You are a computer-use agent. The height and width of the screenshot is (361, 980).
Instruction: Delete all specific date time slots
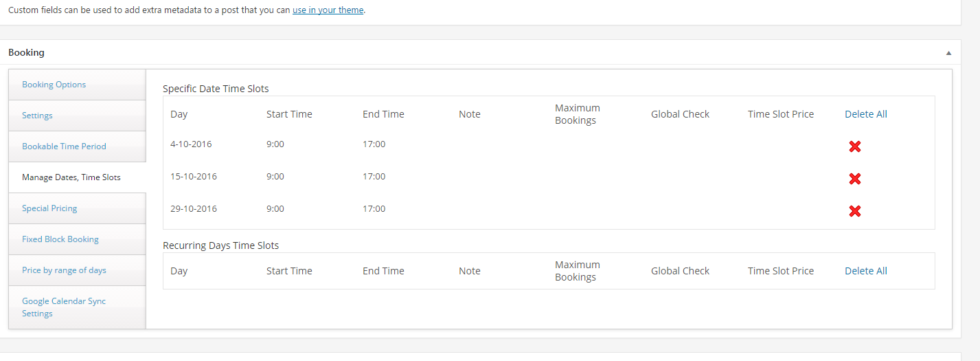click(865, 114)
